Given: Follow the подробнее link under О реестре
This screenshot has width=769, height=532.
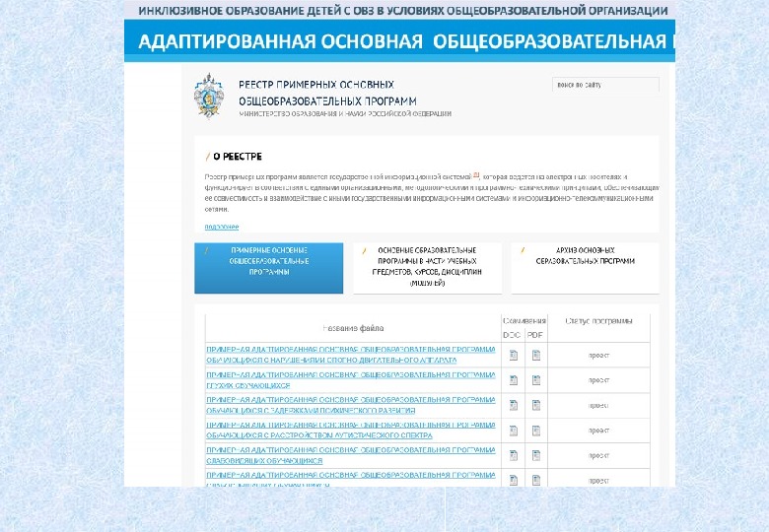Looking at the screenshot, I should point(222,227).
